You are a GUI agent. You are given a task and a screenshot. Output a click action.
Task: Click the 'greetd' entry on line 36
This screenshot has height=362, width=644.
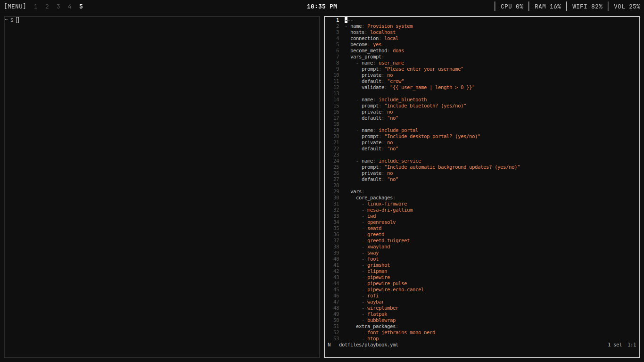pyautogui.click(x=376, y=235)
